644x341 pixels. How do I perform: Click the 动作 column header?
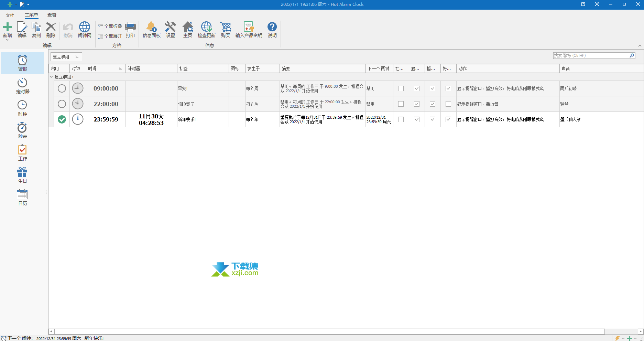tap(508, 68)
